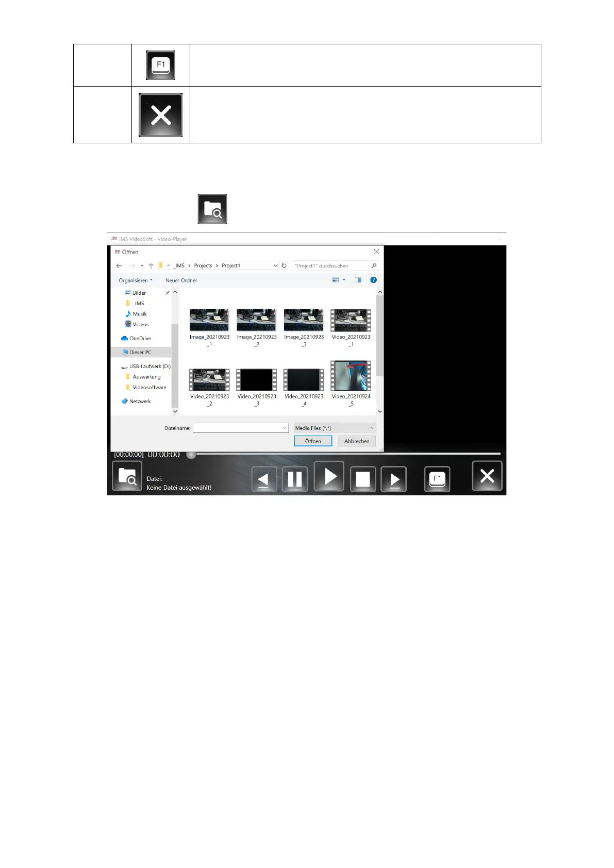Create a Neuer Ordner
Viewport: 614px width, 868px height.
pyautogui.click(x=181, y=280)
